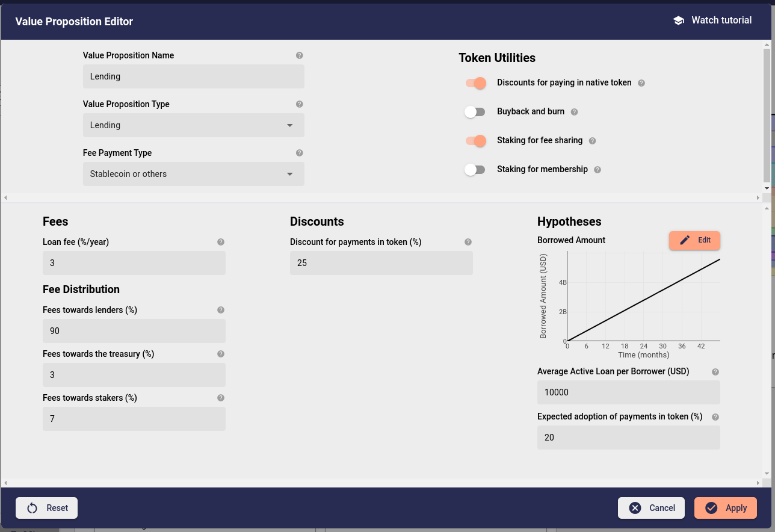
Task: Click the Edit pencil for Borrowed Amount
Action: point(694,240)
